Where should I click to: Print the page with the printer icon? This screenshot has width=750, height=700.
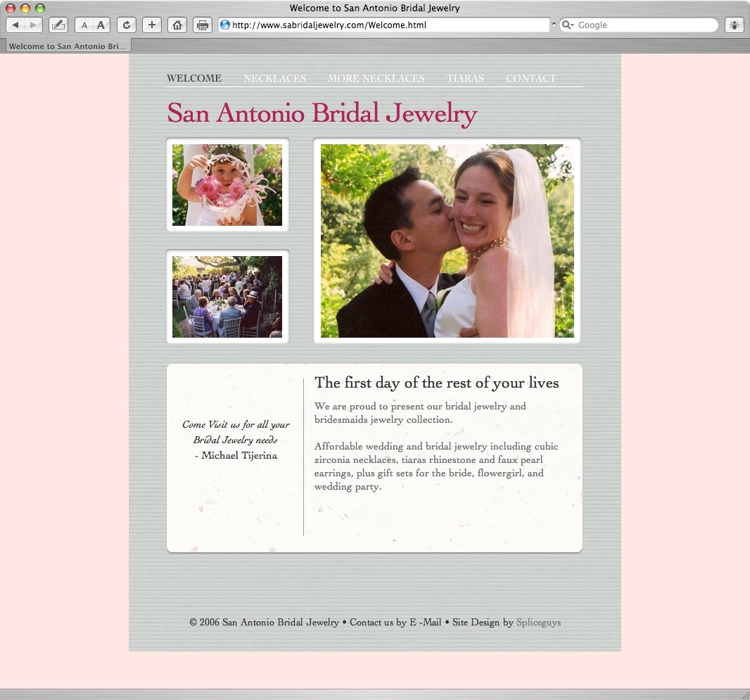pos(203,25)
